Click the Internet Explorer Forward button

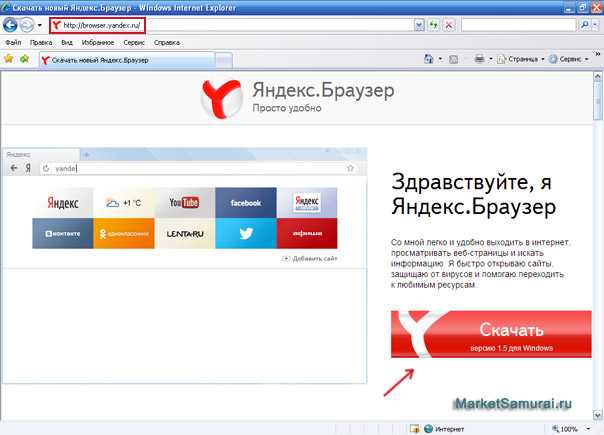(x=27, y=25)
